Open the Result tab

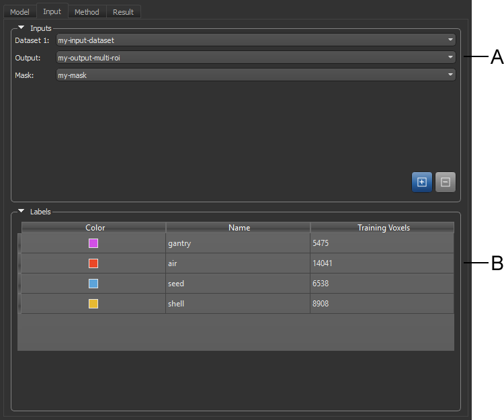click(123, 12)
